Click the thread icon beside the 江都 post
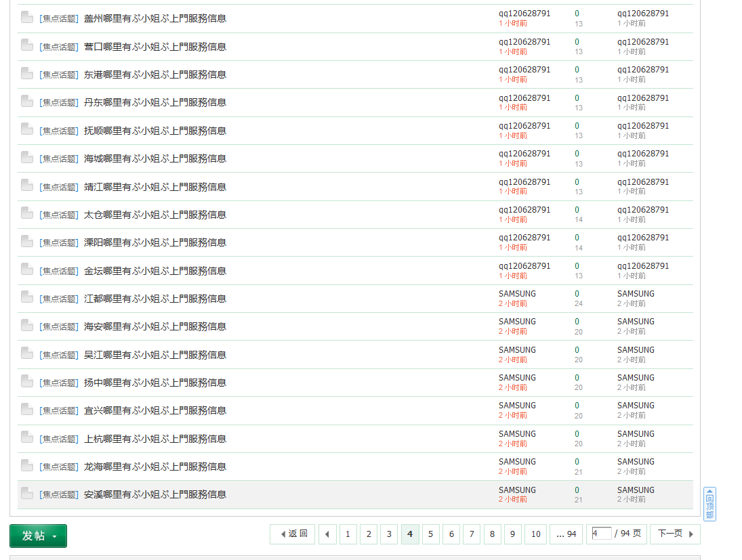 click(27, 298)
